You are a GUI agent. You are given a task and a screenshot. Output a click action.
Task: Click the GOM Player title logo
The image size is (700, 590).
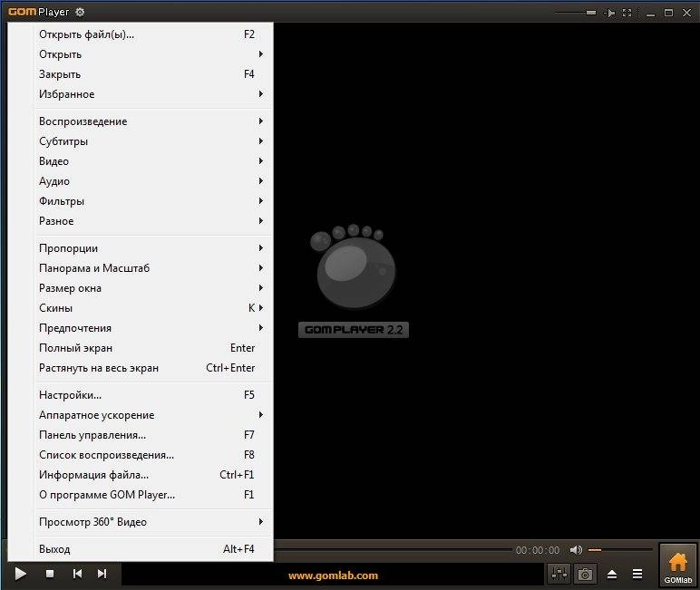pyautogui.click(x=38, y=12)
